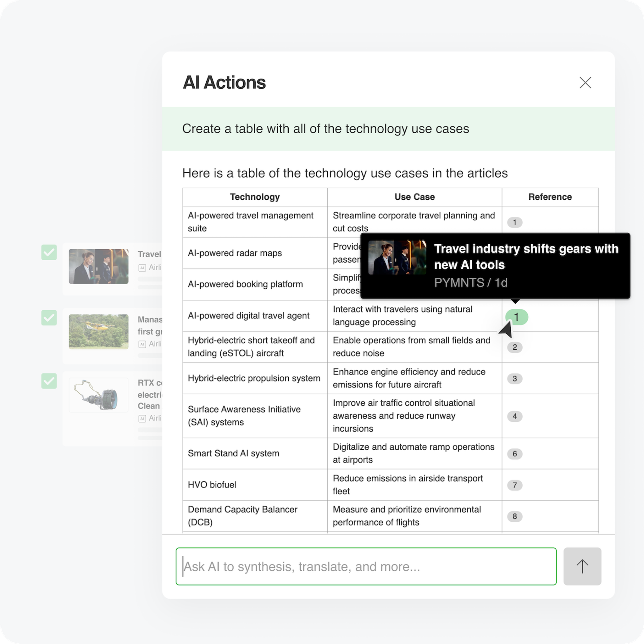The height and width of the screenshot is (644, 644).
Task: Open reference 7 for HVO biofuel
Action: tap(515, 485)
